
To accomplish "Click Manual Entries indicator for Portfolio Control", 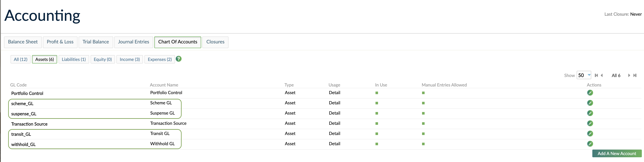I will point(423,93).
